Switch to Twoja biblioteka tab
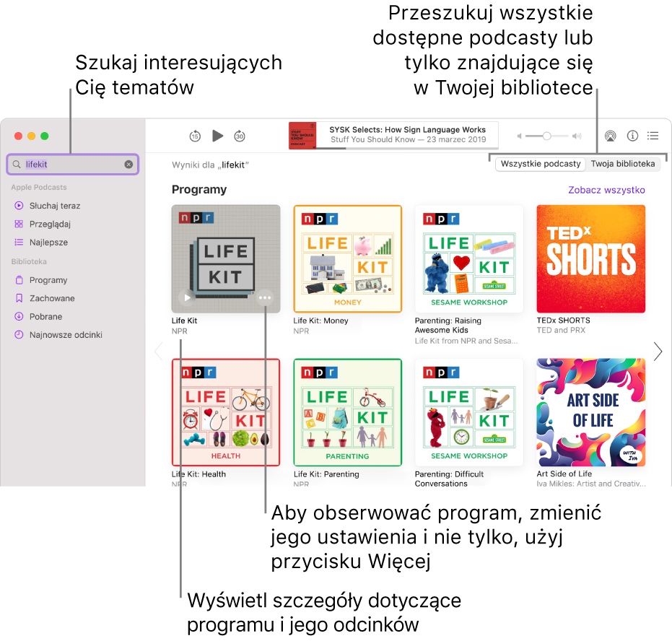 coord(623,164)
